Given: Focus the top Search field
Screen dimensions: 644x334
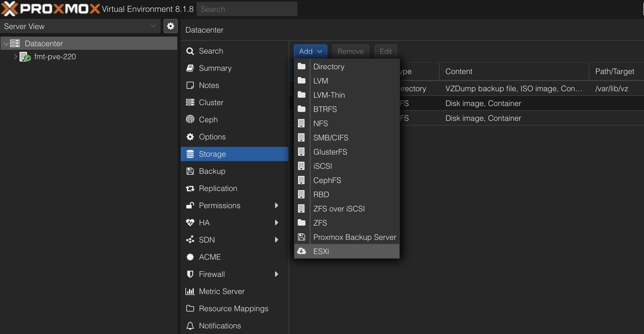Looking at the screenshot, I should pyautogui.click(x=247, y=9).
